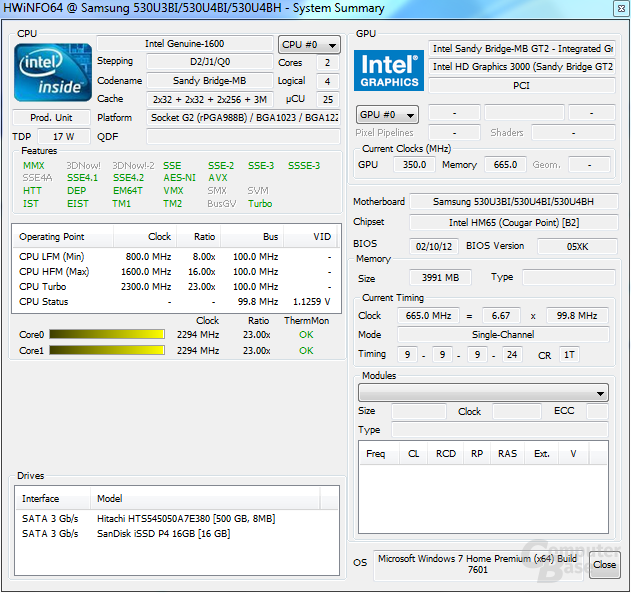Click the Freq column header in Modules
Image resolution: width=631 pixels, height=593 pixels.
click(x=379, y=453)
